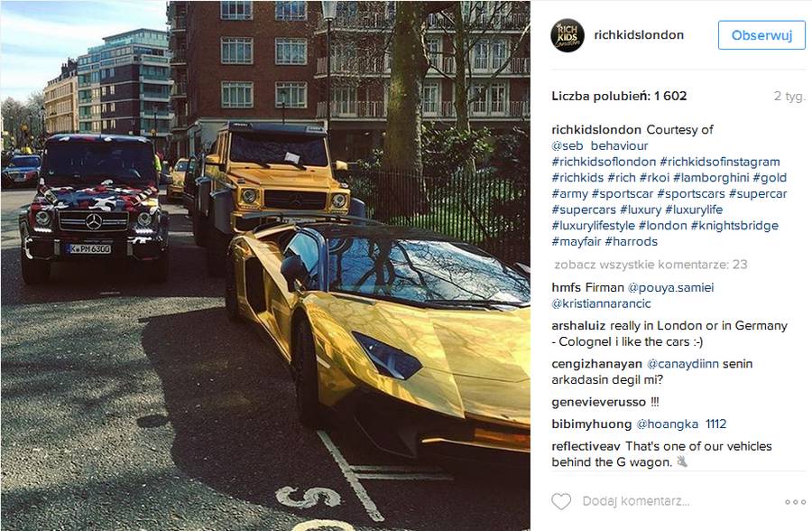Screen dimensions: 812x531
Task: Open the #mayfair hashtag link
Action: coord(576,242)
